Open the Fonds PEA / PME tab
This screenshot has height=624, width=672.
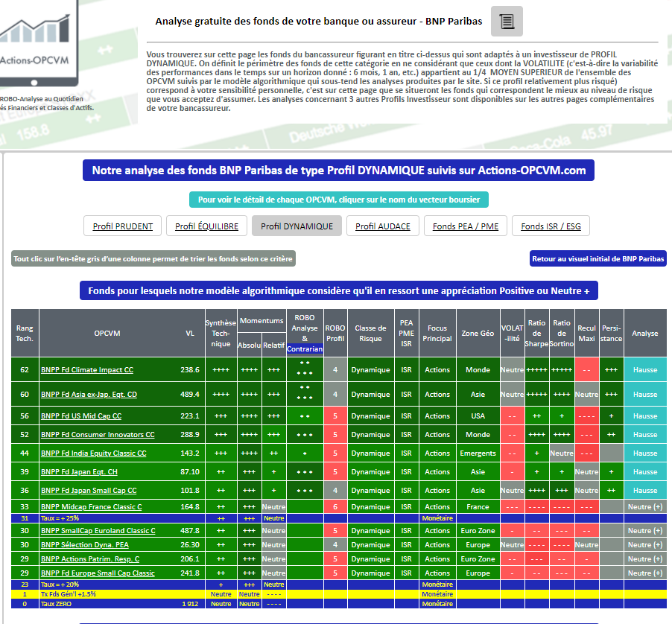coord(466,226)
